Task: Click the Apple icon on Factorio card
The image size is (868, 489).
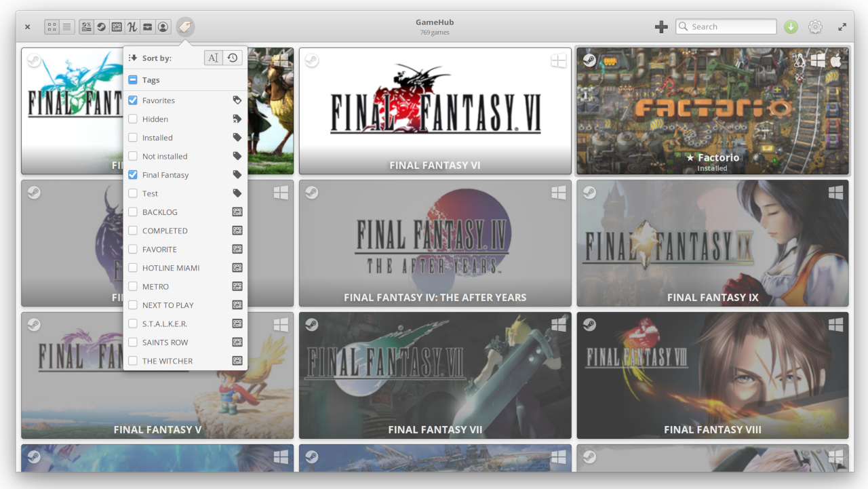Action: 836,60
